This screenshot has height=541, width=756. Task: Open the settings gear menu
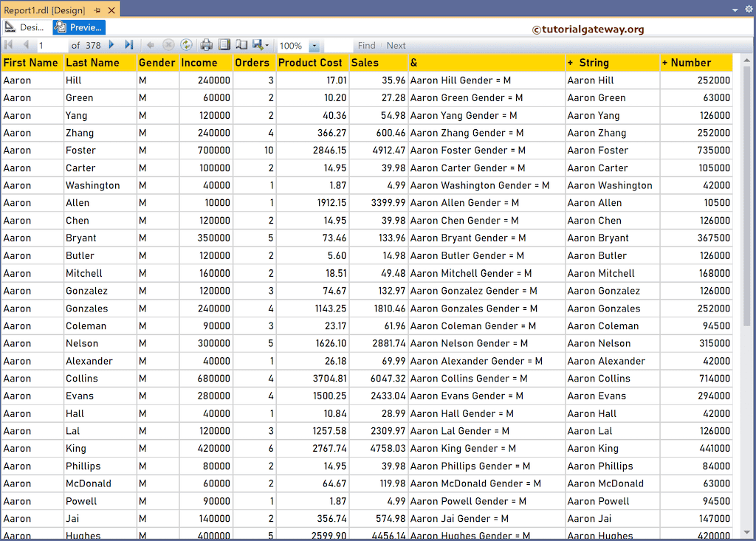748,8
